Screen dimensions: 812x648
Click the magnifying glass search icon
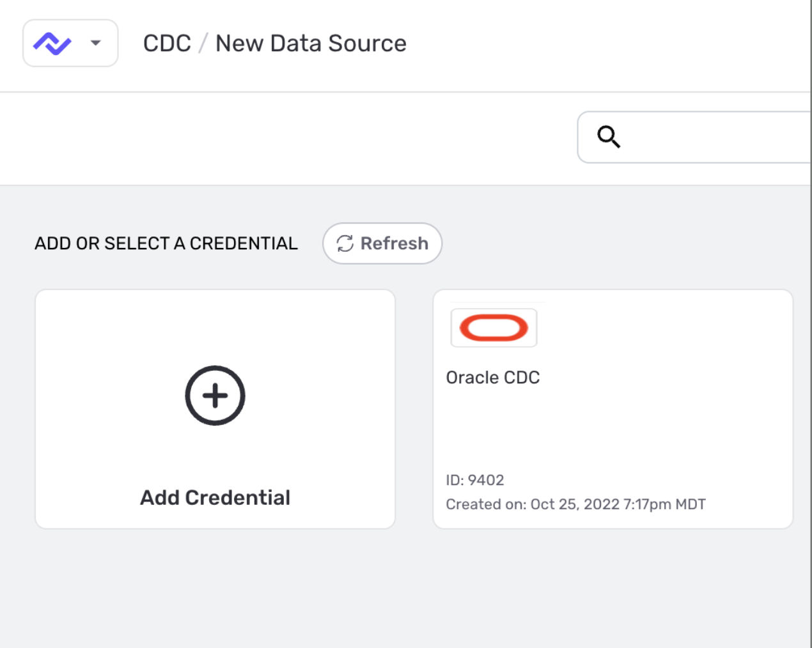[609, 137]
